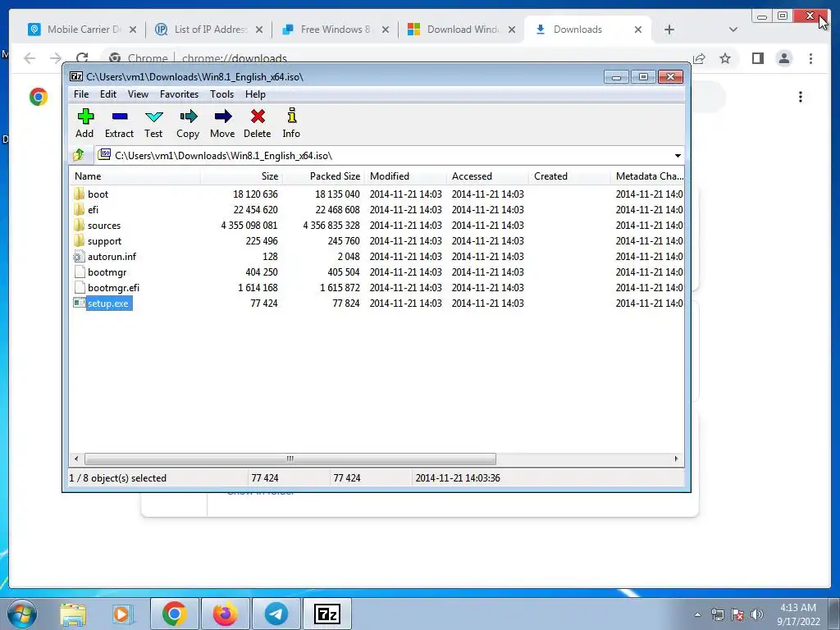
Task: Open Chrome profile avatar
Action: 783,58
